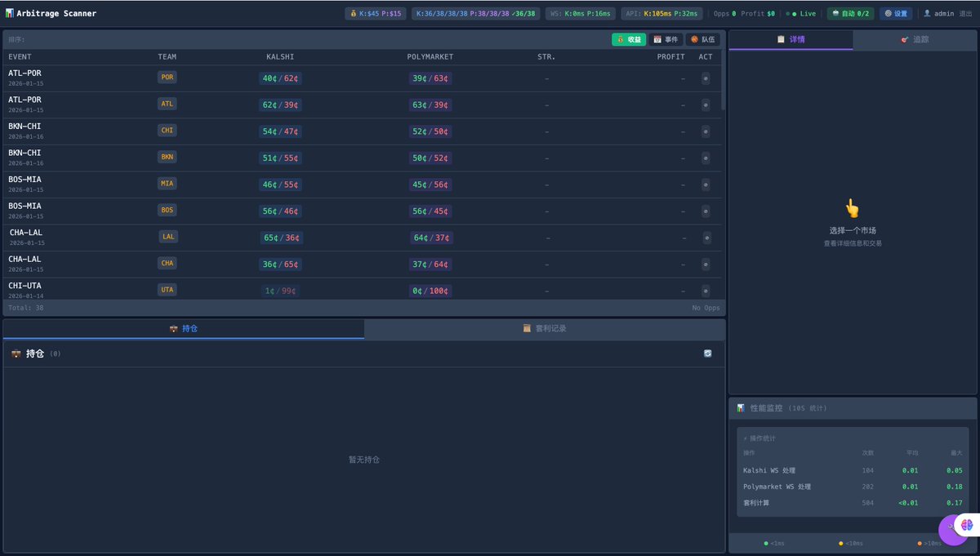Switch to the 追踪 tracking tab
The width and height of the screenshot is (980, 556).
point(915,39)
